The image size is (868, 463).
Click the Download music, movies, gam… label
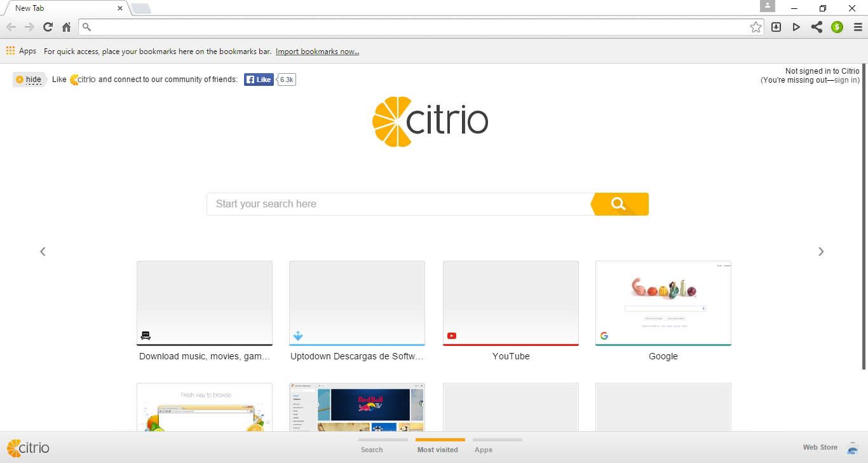tap(205, 357)
